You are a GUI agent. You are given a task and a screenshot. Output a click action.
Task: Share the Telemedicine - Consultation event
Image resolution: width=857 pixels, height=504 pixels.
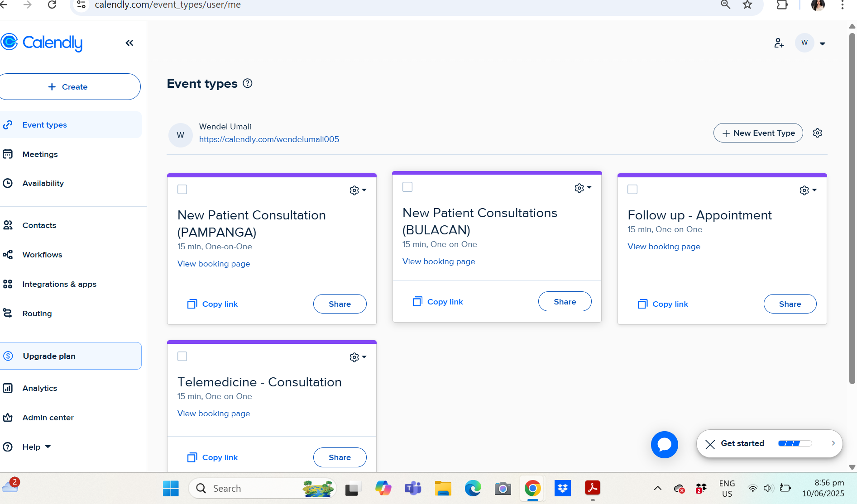pos(340,457)
